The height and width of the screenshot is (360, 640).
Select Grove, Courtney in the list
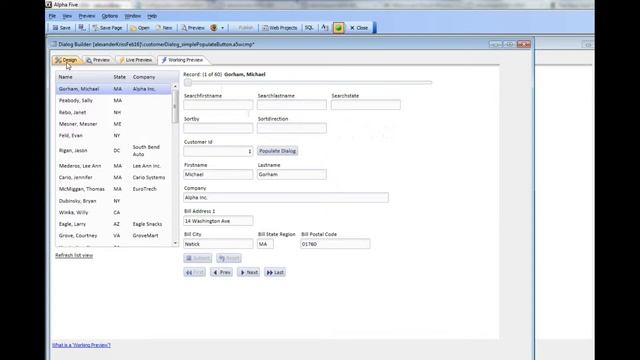(x=114, y=236)
